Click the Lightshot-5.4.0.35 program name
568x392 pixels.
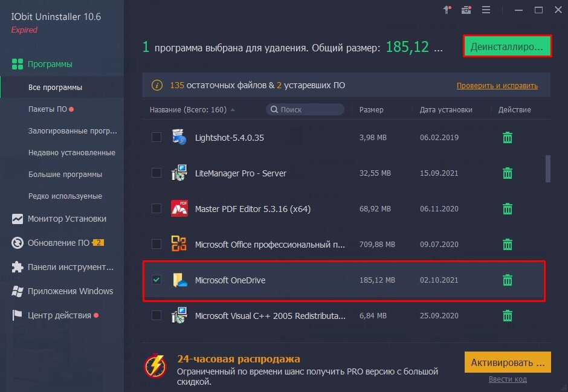point(229,138)
